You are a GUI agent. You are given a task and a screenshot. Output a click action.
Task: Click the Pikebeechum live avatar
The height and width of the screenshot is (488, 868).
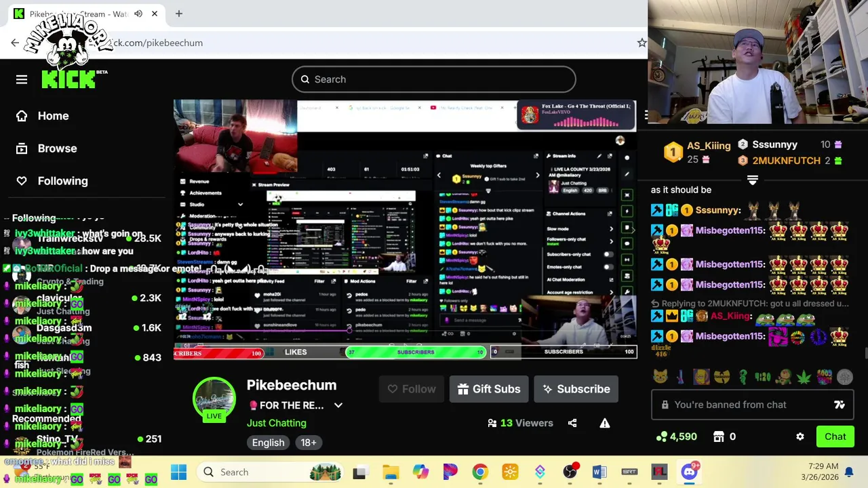coord(214,400)
